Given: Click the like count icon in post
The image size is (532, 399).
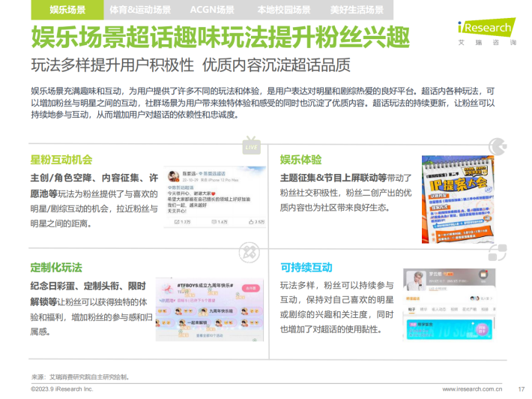Looking at the screenshot, I should click(252, 222).
